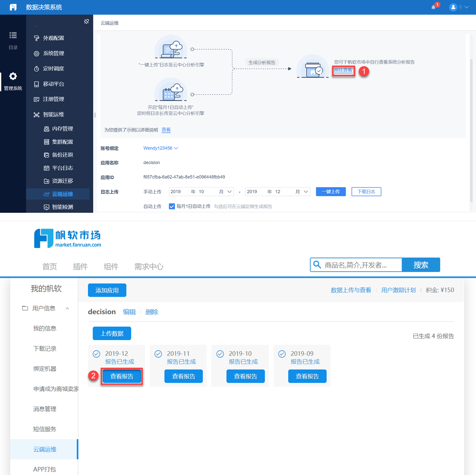476x475 pixels.
Task: Open 定时调度 menu item
Action: [53, 68]
